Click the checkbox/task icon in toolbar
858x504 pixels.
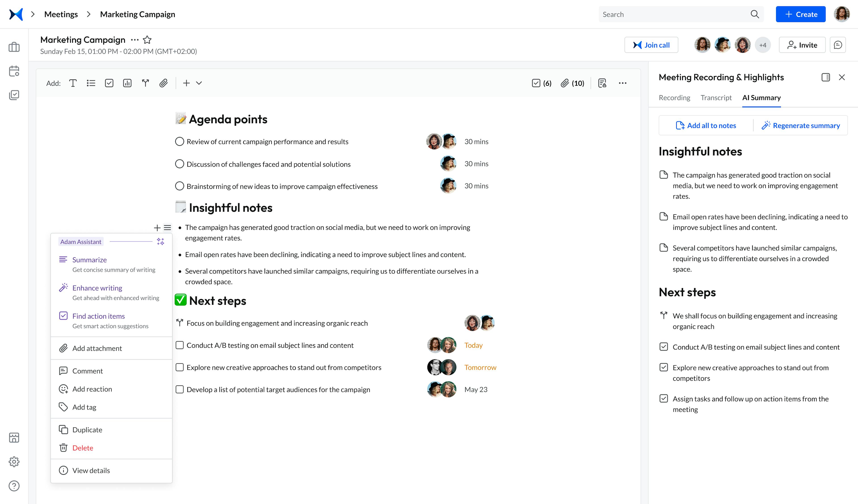coord(109,83)
